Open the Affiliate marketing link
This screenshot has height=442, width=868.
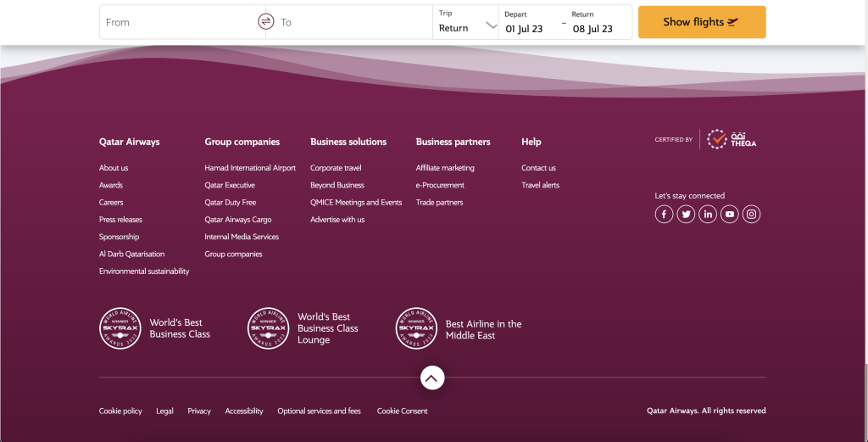pyautogui.click(x=445, y=168)
